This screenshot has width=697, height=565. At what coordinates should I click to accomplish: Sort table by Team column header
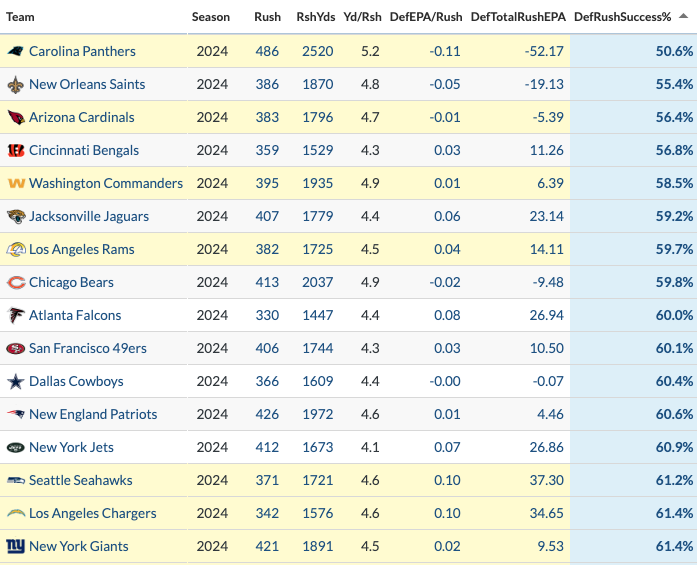20,17
